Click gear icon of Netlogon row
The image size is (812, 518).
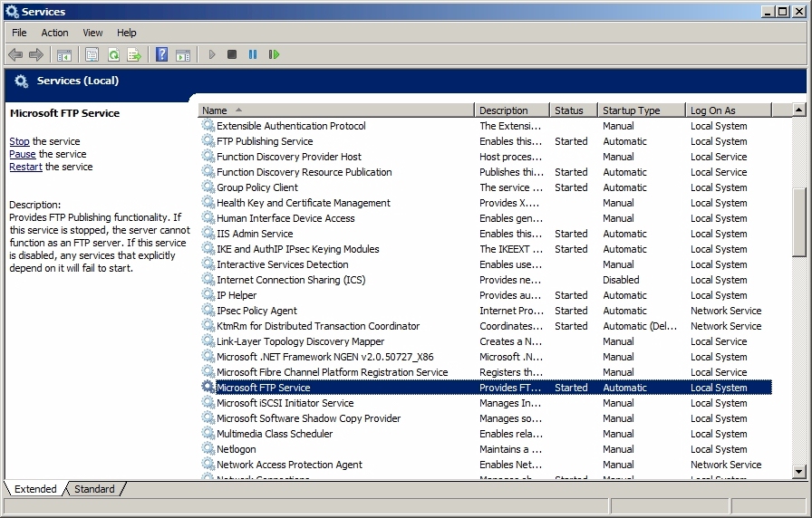tap(208, 448)
